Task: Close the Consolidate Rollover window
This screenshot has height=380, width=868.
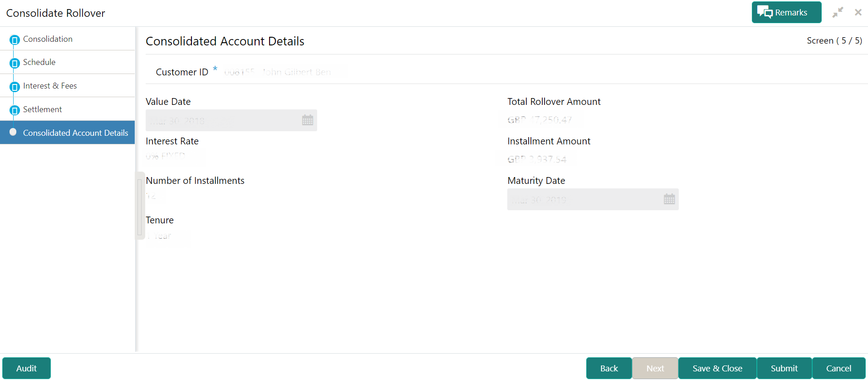Action: click(x=858, y=13)
